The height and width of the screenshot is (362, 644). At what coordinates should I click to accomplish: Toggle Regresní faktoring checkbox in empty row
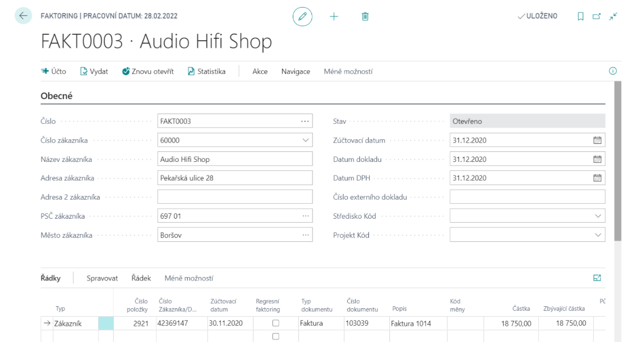[276, 336]
